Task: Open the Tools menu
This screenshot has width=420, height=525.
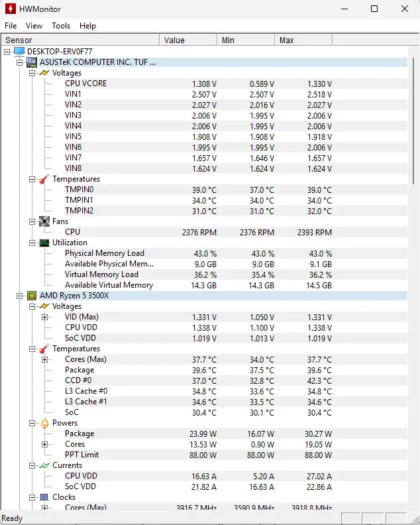Action: click(x=61, y=26)
